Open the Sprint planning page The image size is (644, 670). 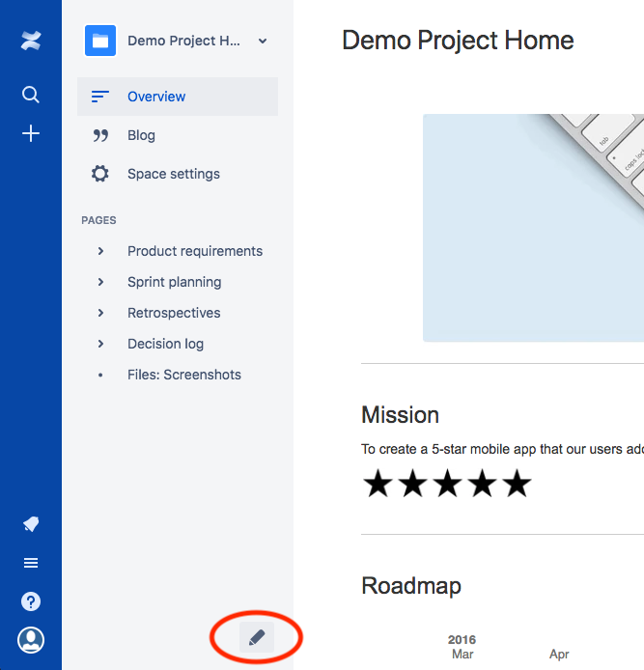175,283
